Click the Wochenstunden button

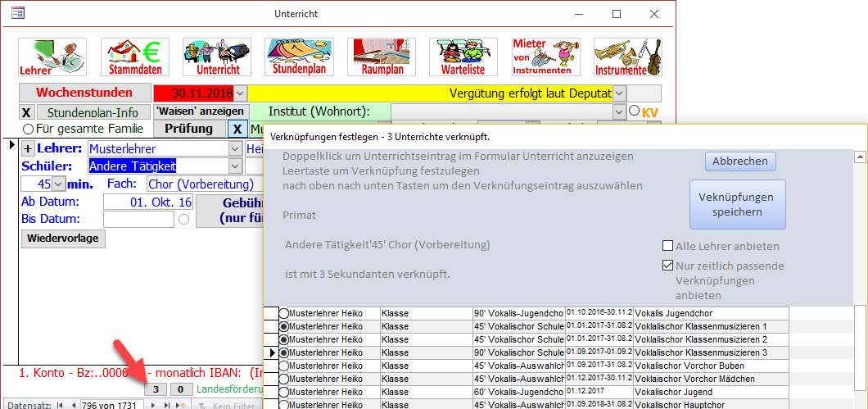coord(84,93)
